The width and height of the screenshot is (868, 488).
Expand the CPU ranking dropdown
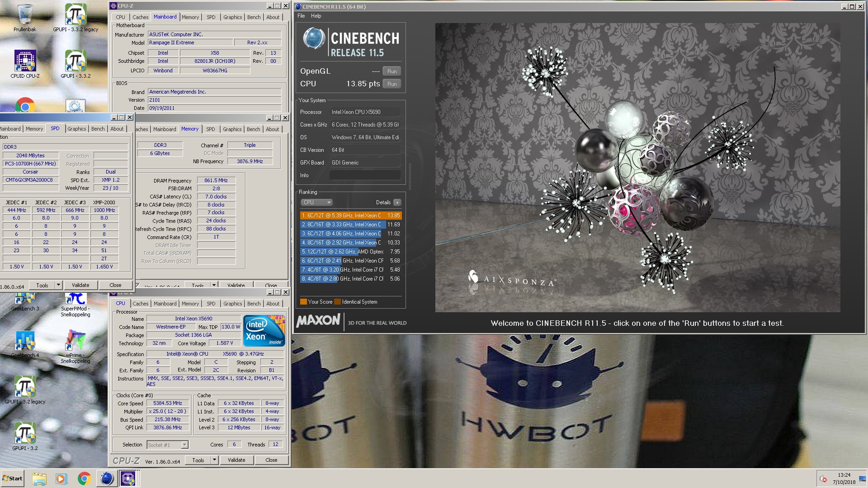(316, 202)
